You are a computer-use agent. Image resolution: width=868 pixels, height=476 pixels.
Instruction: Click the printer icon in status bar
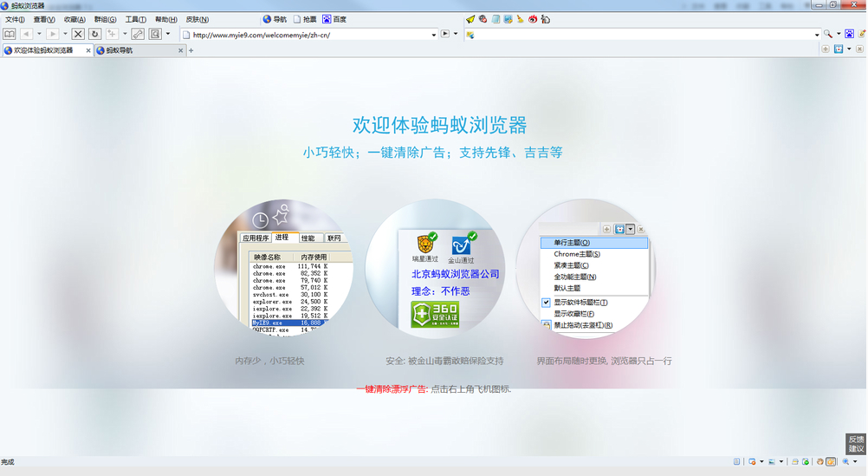795,461
